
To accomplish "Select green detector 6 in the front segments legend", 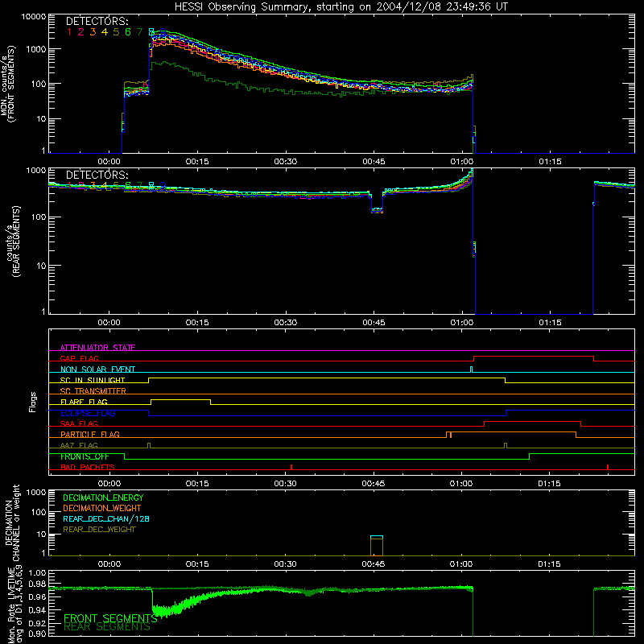I will click(128, 32).
